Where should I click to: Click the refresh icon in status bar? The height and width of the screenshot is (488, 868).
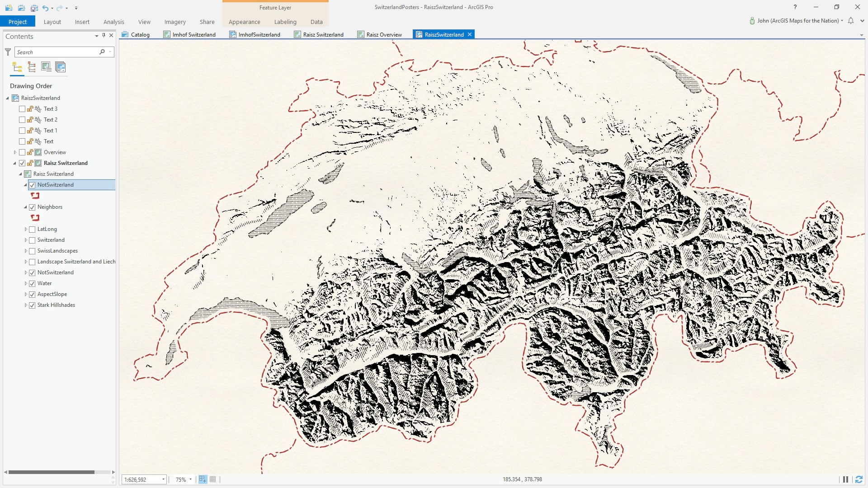tap(859, 479)
